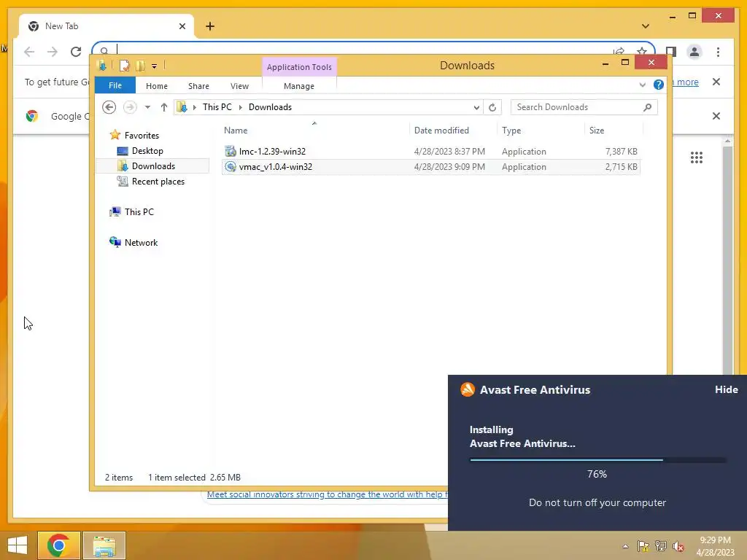Screen dimensions: 747x560
Task: Open the 'Meet social innovators' link
Action: (328, 495)
